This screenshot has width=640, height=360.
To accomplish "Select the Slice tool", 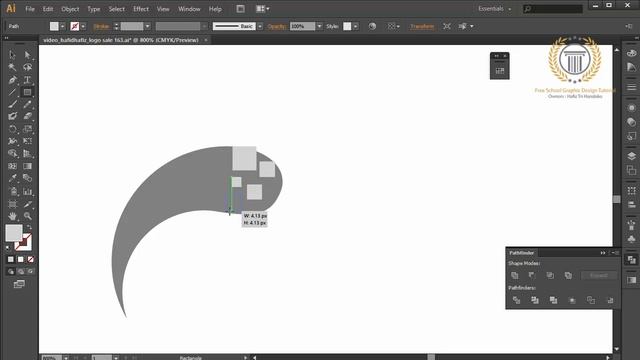I will [27, 204].
